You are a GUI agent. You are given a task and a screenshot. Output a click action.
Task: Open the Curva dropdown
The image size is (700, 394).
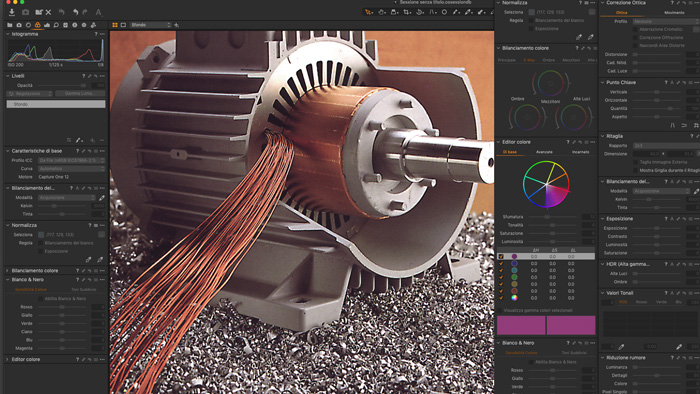tap(71, 169)
